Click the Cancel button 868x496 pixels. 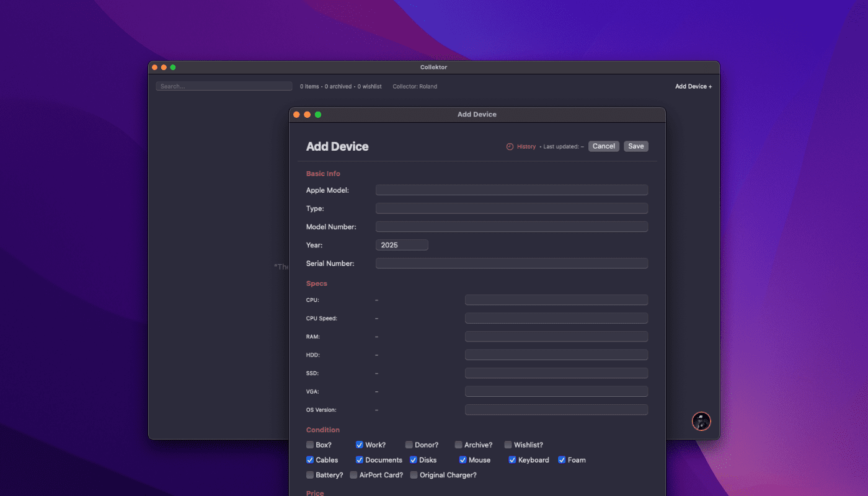[x=604, y=146]
